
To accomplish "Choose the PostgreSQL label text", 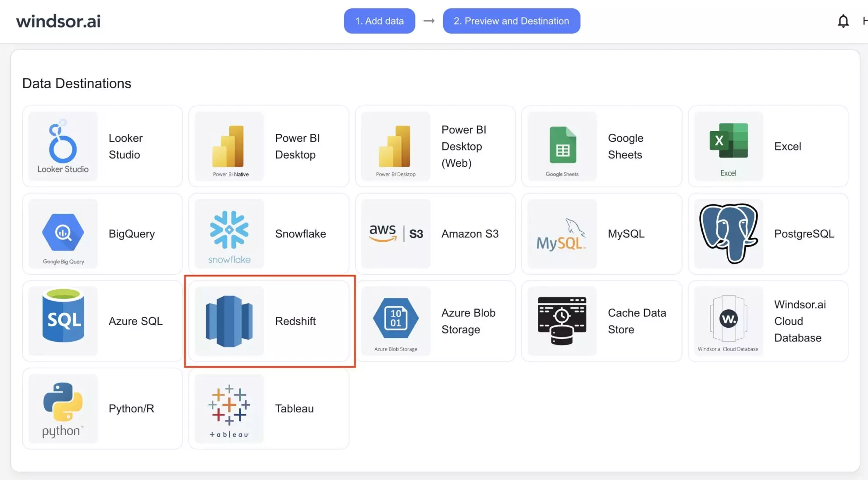I will (x=804, y=233).
